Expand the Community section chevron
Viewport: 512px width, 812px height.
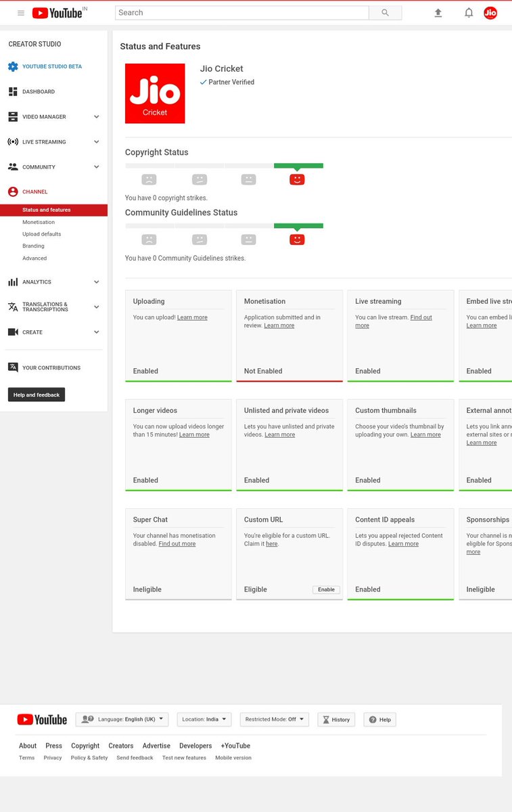point(96,166)
